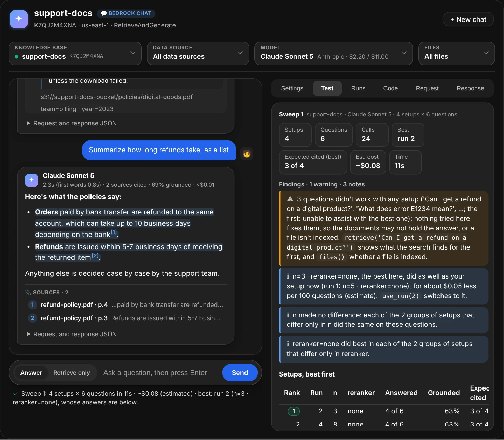Switch to the Settings tab
The height and width of the screenshot is (440, 504).
(x=292, y=88)
